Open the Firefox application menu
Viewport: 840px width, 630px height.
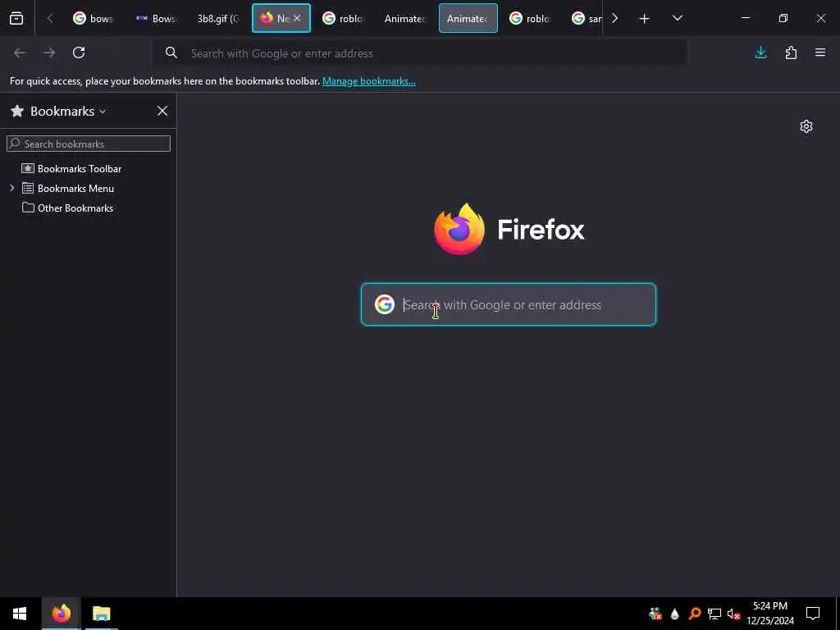(820, 52)
